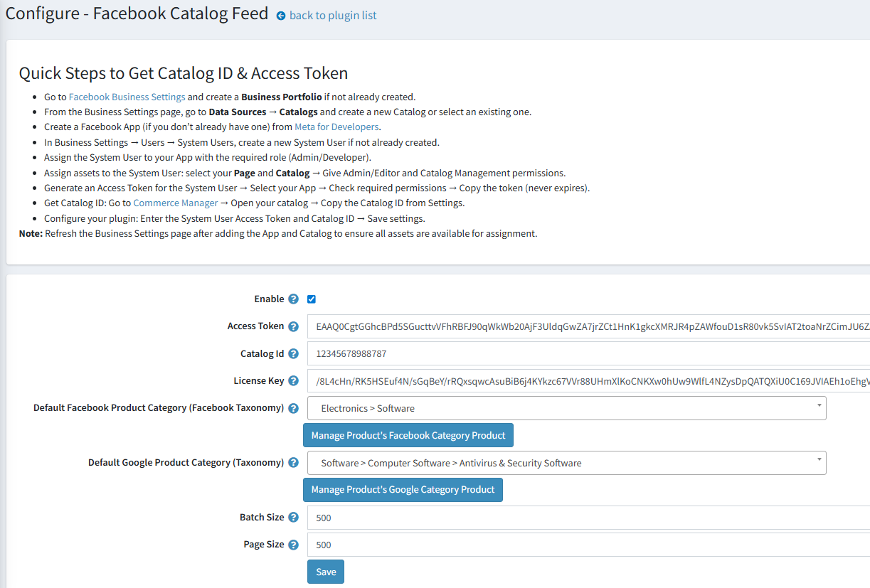Screen dimensions: 870x588
Task: Open the Default Google Product Category dropdown
Action: (567, 463)
